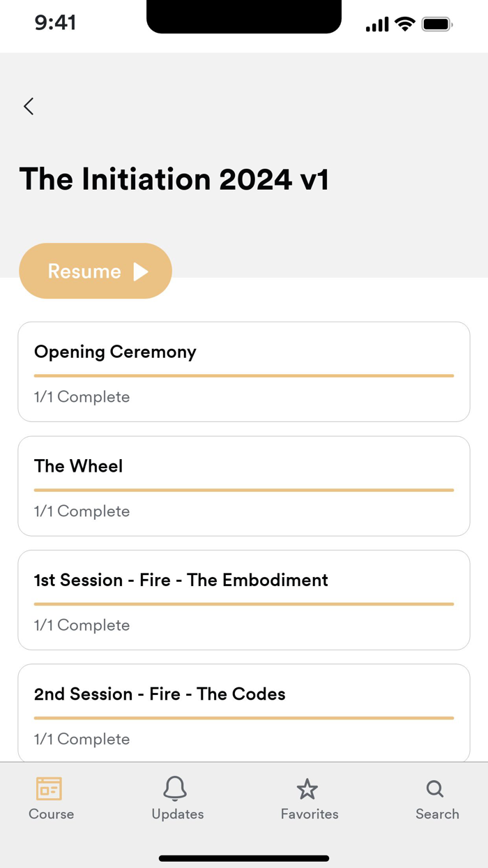Open 2nd Session - Fire - The Codes
This screenshot has height=868, width=488.
(244, 713)
